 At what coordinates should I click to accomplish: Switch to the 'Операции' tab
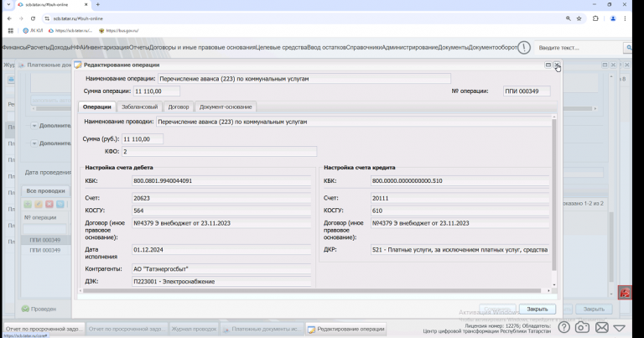coord(97,107)
